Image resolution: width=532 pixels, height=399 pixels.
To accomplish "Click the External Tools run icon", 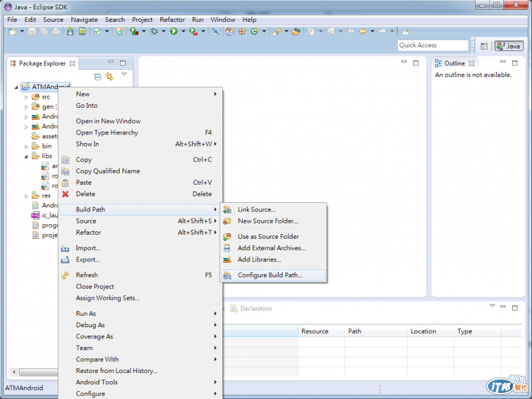I will click(194, 31).
